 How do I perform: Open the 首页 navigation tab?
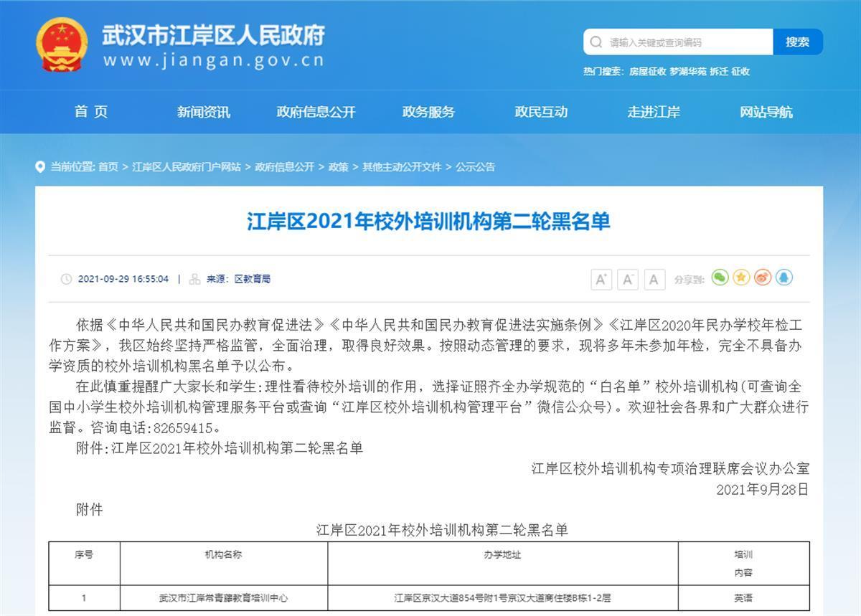point(91,112)
